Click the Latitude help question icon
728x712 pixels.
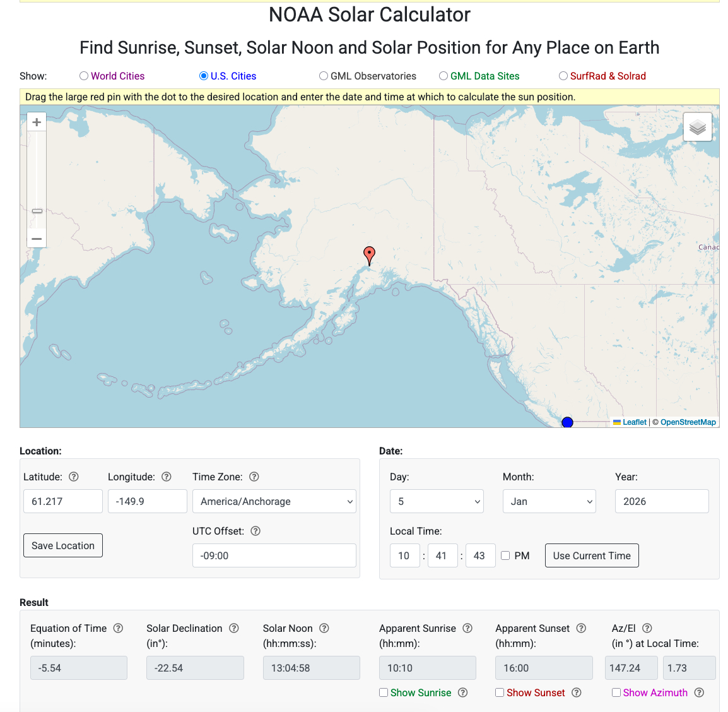click(74, 477)
